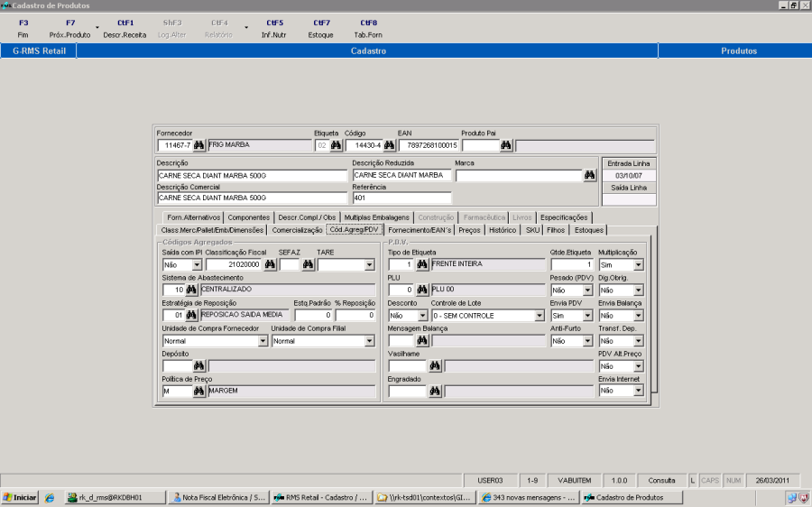
Task: Click the F3 Fim toolbar button
Action: (23, 28)
